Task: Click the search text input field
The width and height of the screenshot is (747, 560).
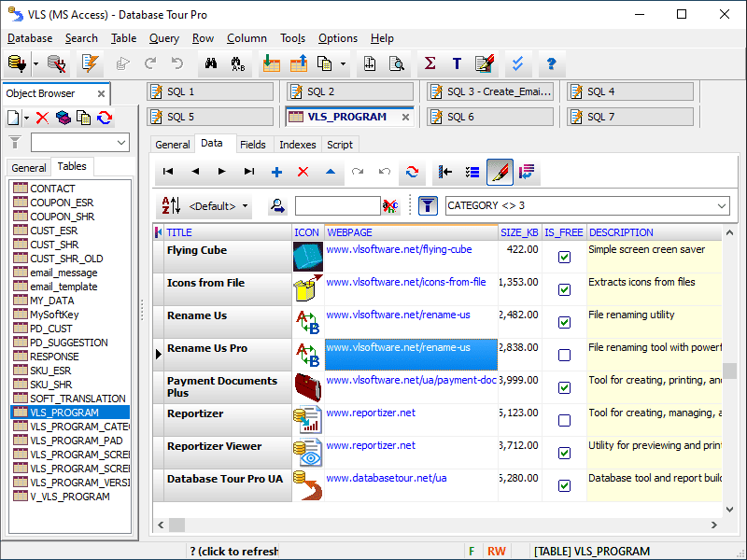Action: 336,205
